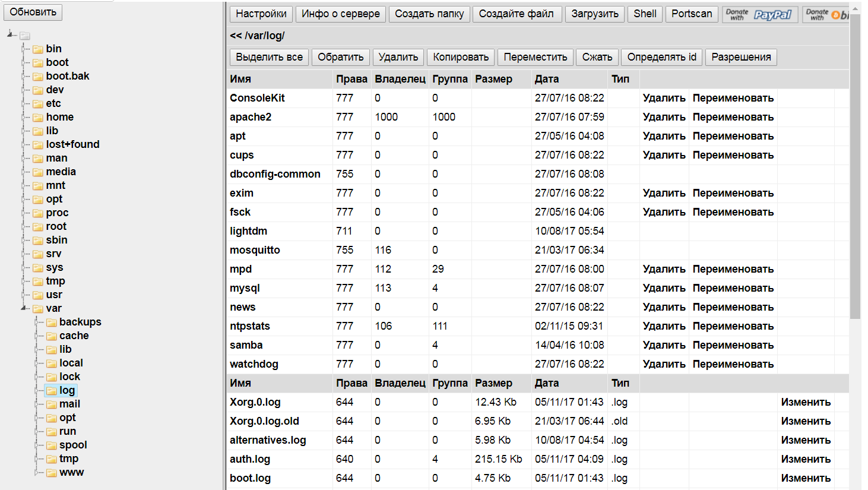Open the srv folder in the tree
Image resolution: width=868 pixels, height=490 pixels.
(54, 254)
